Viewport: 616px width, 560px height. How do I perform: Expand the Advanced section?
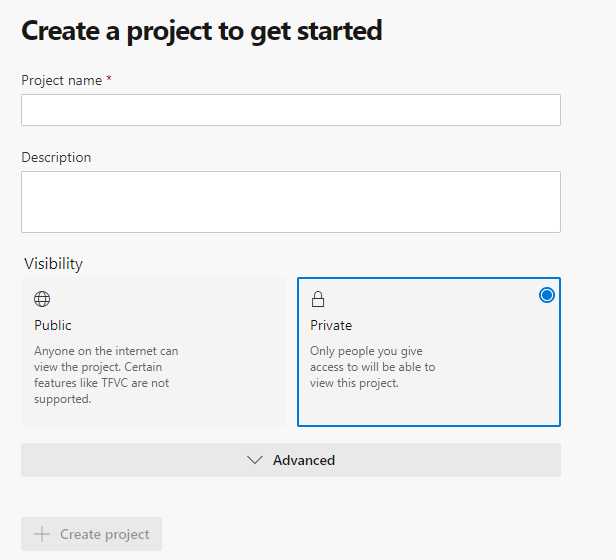pyautogui.click(x=291, y=460)
